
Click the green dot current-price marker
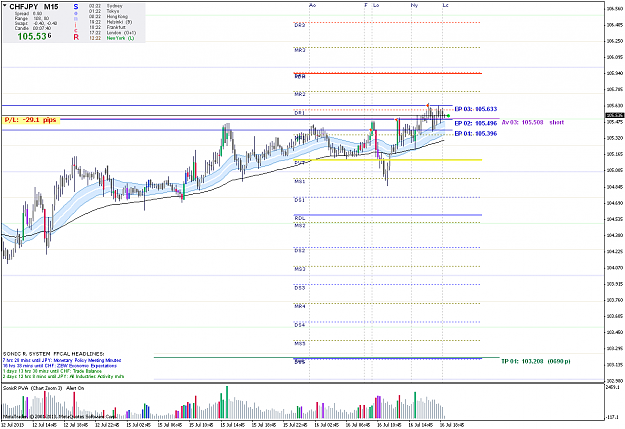coord(448,116)
